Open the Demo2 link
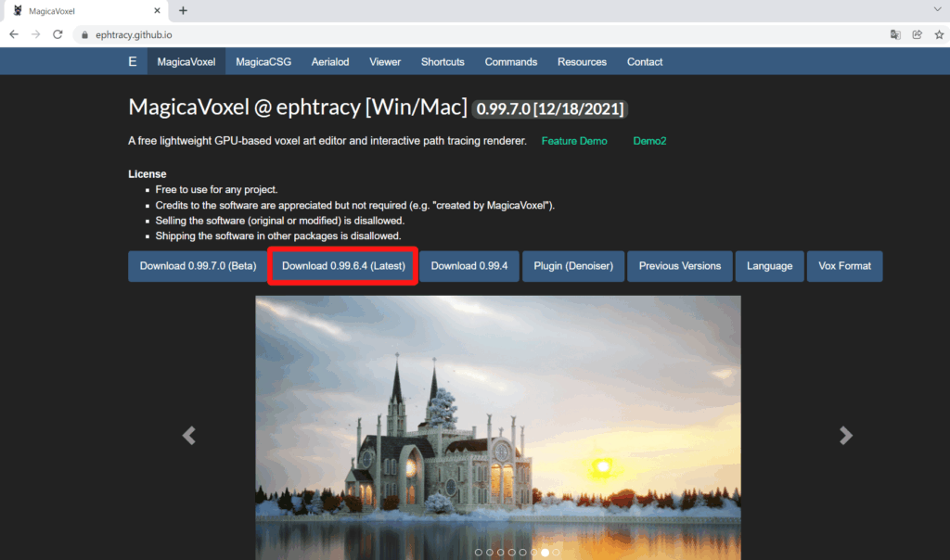Viewport: 950px width, 560px height. point(649,141)
